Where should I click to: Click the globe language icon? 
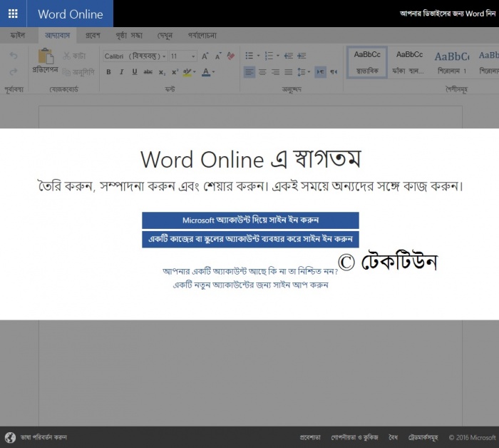(x=10, y=437)
